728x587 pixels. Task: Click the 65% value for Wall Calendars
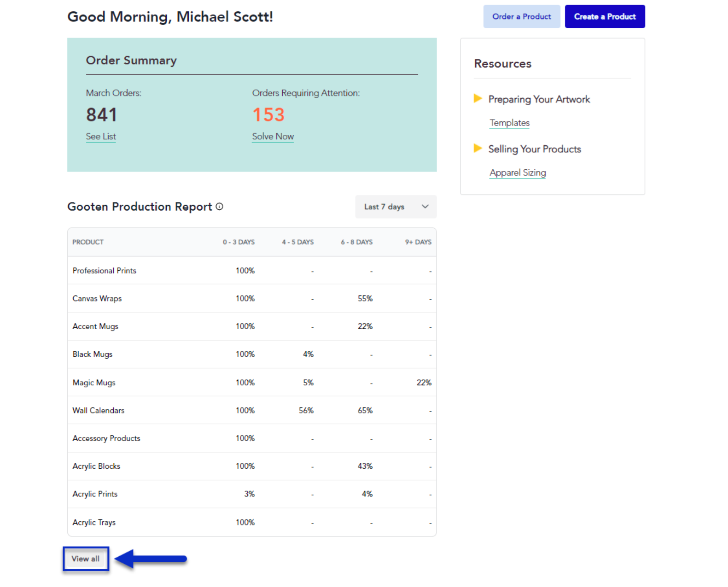365,411
